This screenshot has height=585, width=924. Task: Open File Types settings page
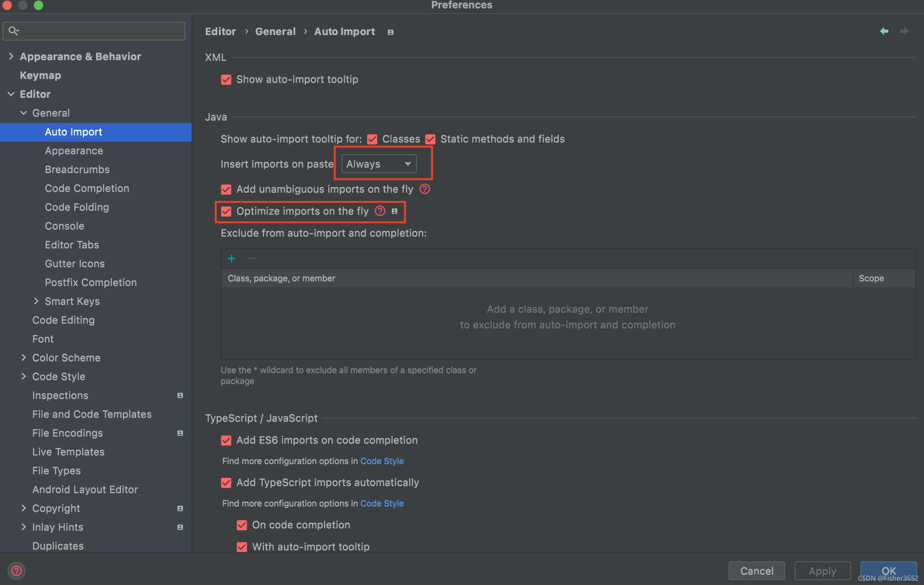tap(56, 470)
